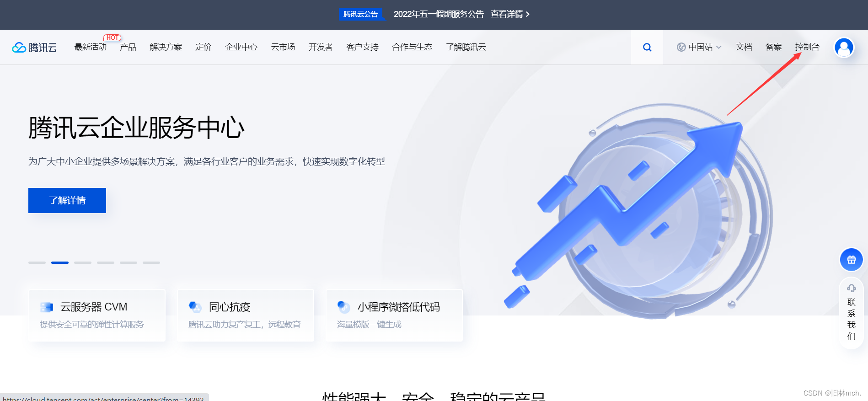
Task: Open the 产品 menu
Action: pyautogui.click(x=128, y=47)
